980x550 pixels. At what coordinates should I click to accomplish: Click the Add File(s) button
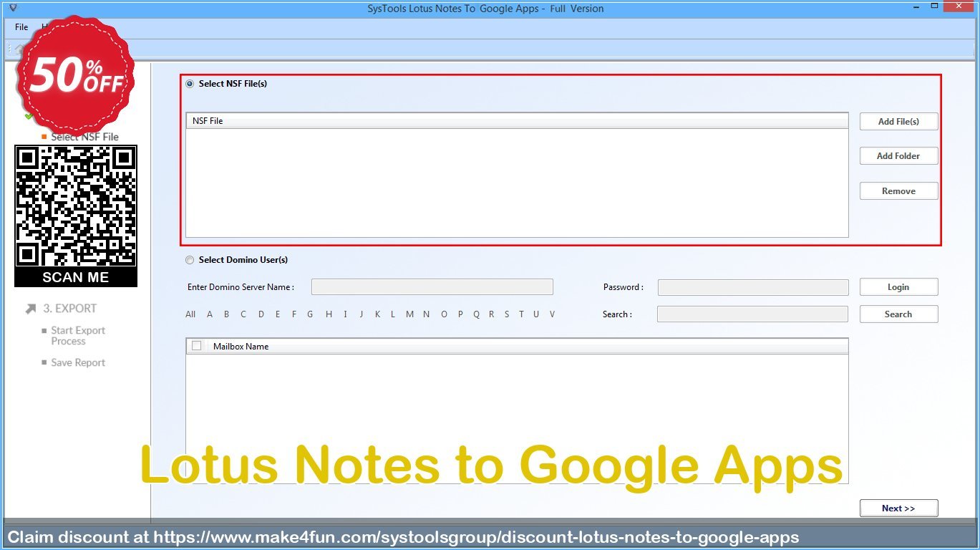click(x=898, y=122)
